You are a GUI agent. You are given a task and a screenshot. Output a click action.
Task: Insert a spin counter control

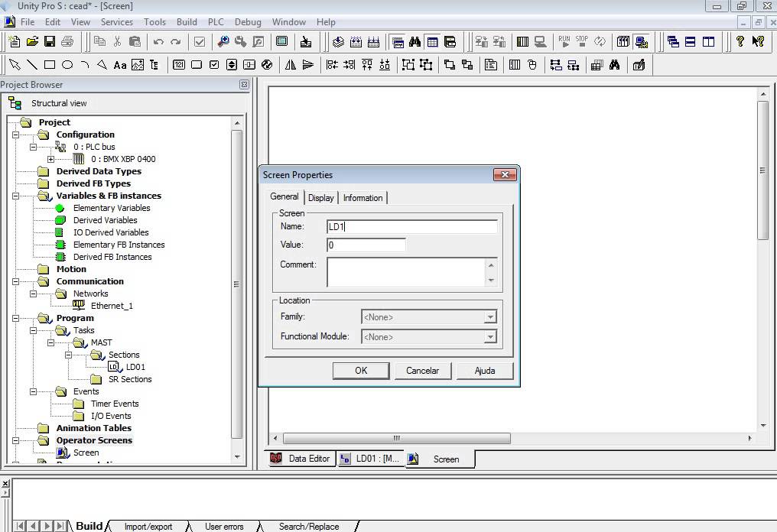tap(232, 65)
